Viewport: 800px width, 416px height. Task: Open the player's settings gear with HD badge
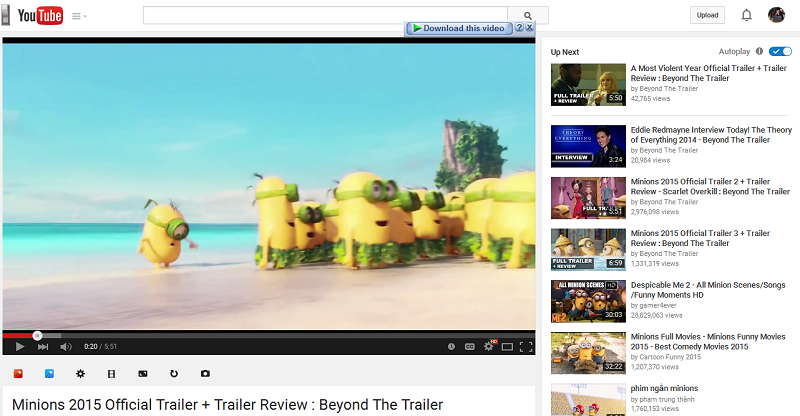click(489, 346)
